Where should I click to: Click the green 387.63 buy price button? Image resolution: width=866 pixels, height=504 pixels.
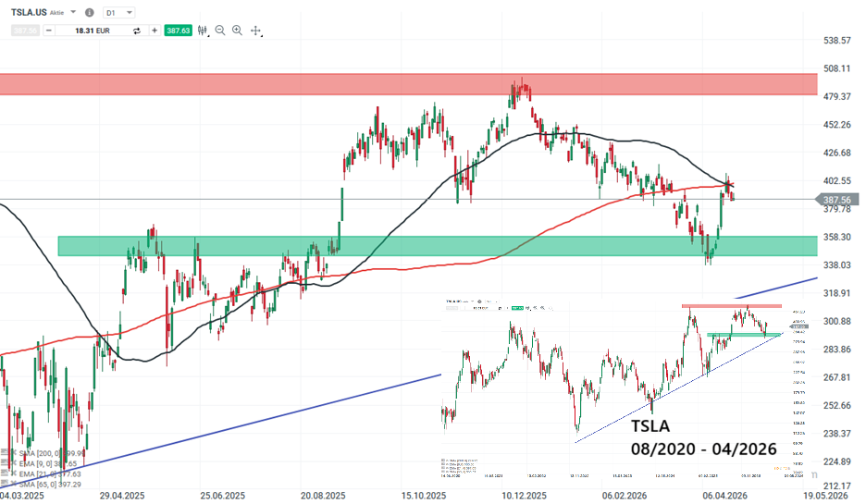(178, 31)
